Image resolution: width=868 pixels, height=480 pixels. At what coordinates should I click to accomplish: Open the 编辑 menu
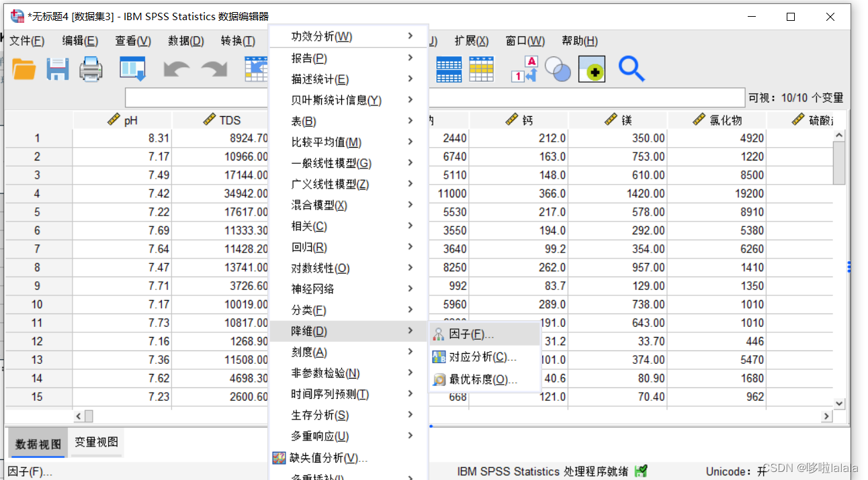click(x=80, y=41)
